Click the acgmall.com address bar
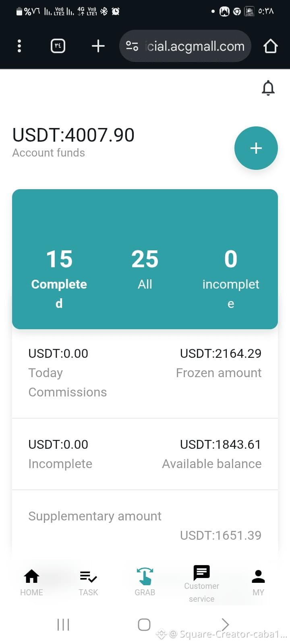 point(185,46)
